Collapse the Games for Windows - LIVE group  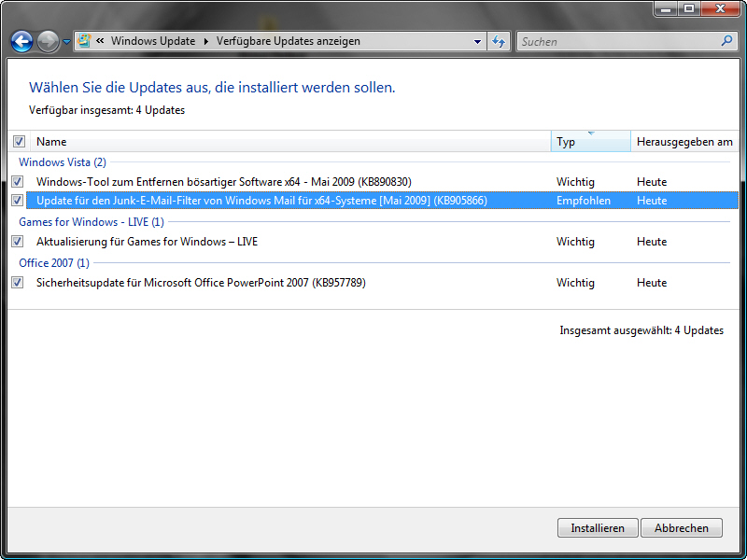92,222
